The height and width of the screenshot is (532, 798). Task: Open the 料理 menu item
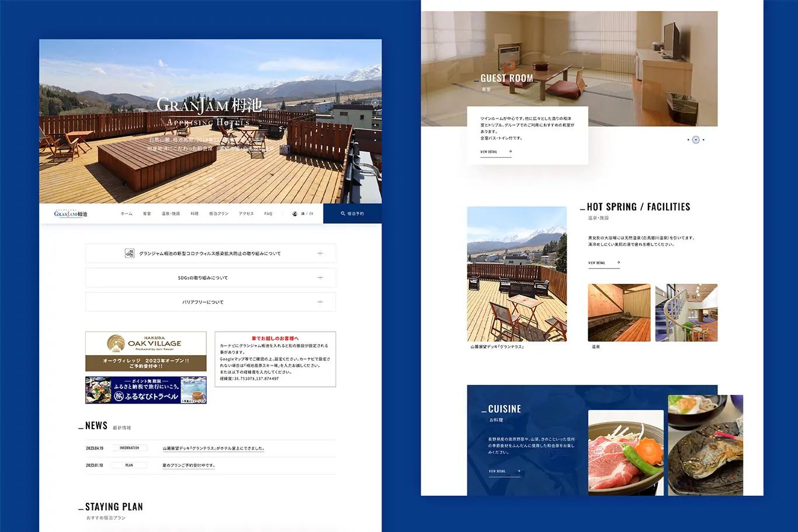[195, 214]
